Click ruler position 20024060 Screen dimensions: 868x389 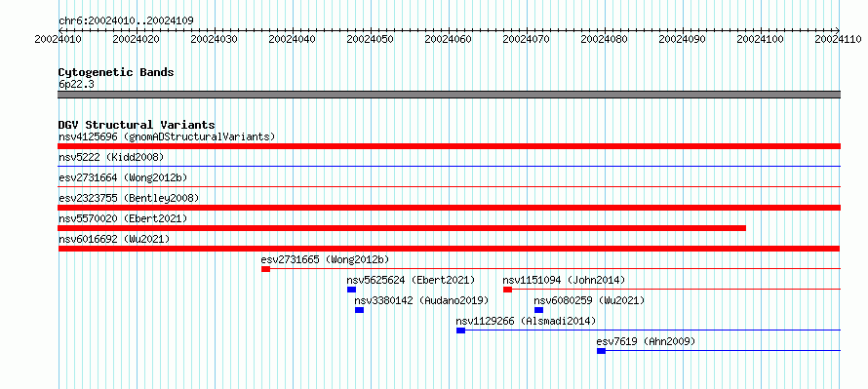click(449, 39)
